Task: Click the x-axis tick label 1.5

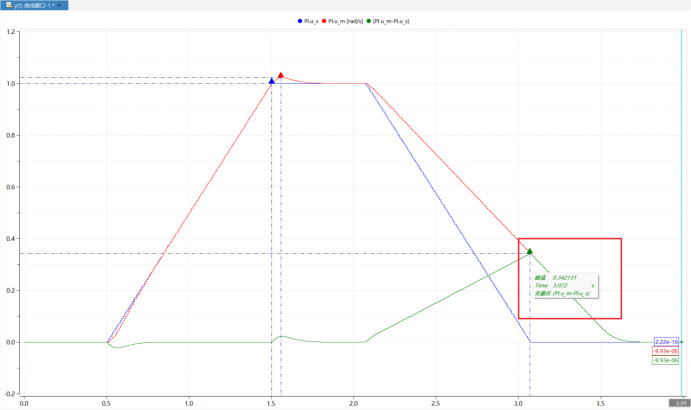Action: click(271, 403)
